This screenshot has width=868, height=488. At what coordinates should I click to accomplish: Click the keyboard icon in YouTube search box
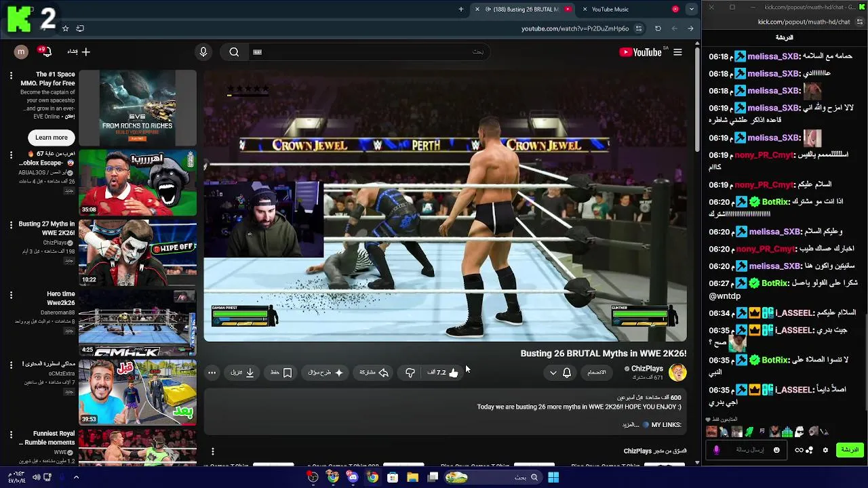(x=257, y=52)
